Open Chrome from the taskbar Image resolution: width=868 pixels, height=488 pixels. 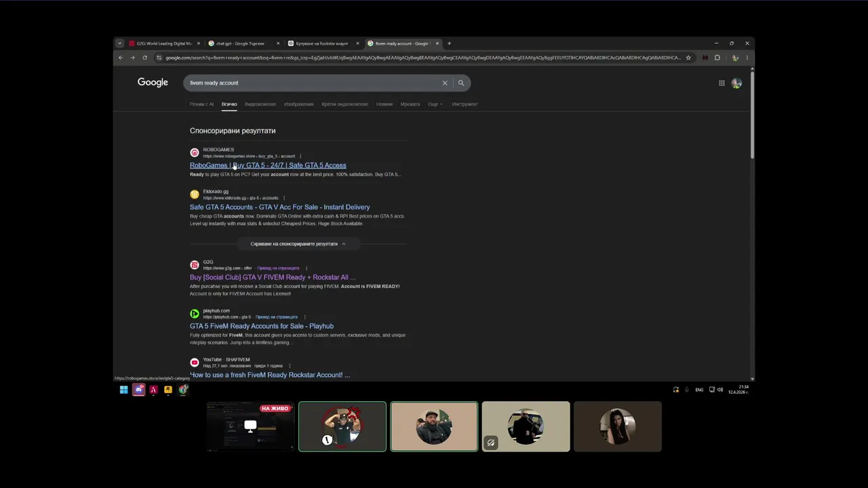coord(183,390)
